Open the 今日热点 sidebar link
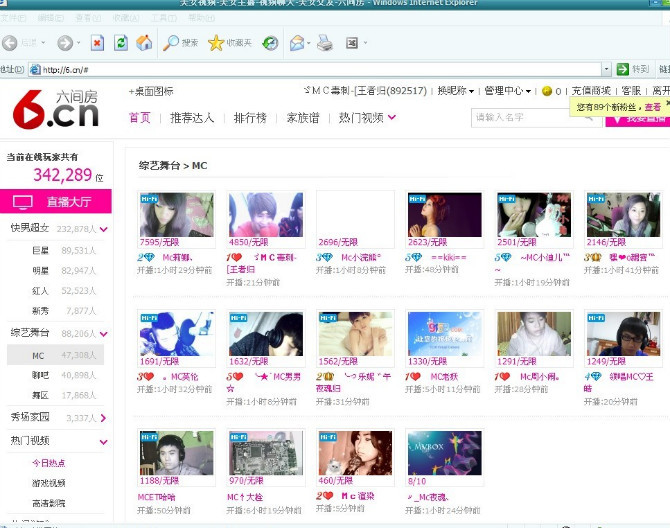 [x=49, y=463]
